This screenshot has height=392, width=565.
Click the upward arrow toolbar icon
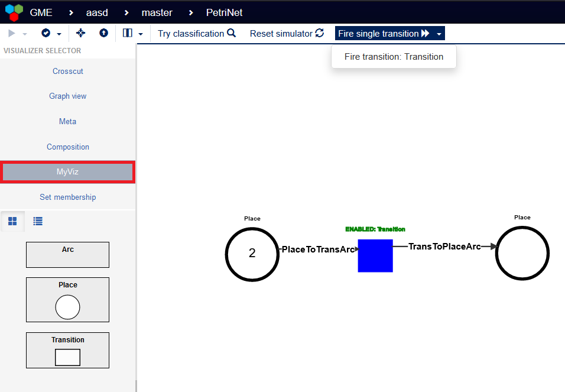(103, 34)
